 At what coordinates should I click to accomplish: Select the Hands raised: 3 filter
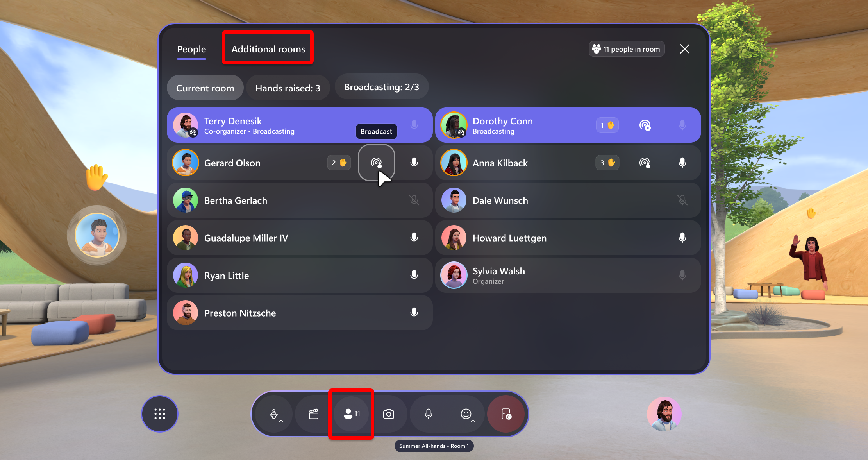point(288,87)
